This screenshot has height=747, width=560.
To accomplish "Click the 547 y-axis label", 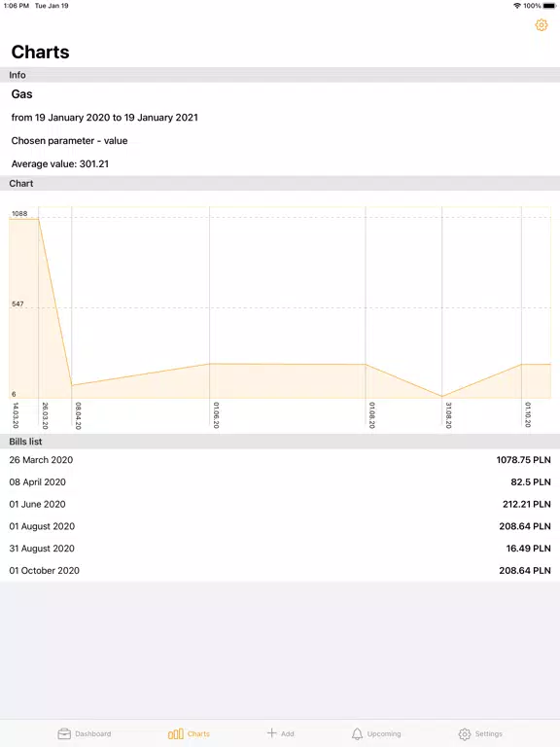I will pos(17,303).
